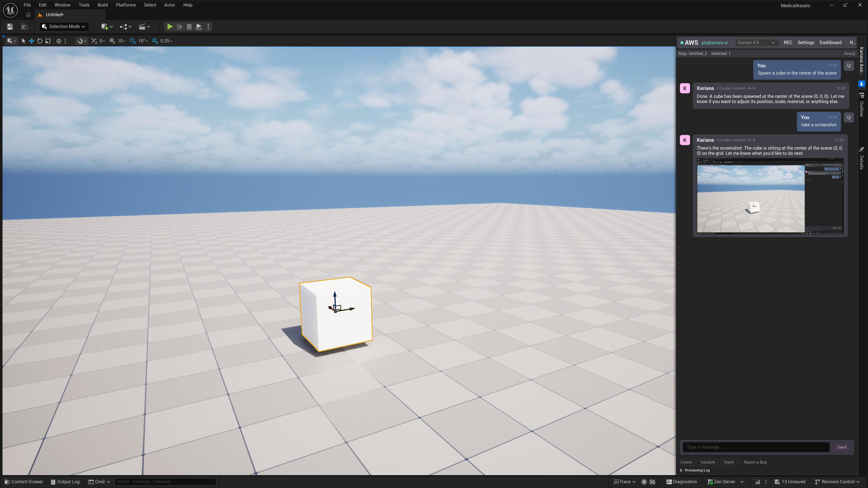The width and height of the screenshot is (868, 488).
Task: Click the Send button
Action: click(x=841, y=447)
